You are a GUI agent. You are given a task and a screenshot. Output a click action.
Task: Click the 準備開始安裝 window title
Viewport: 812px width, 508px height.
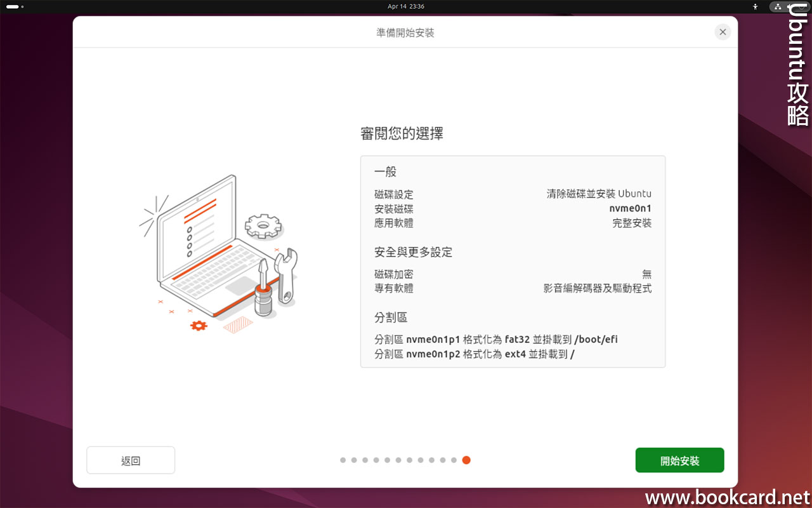(405, 32)
